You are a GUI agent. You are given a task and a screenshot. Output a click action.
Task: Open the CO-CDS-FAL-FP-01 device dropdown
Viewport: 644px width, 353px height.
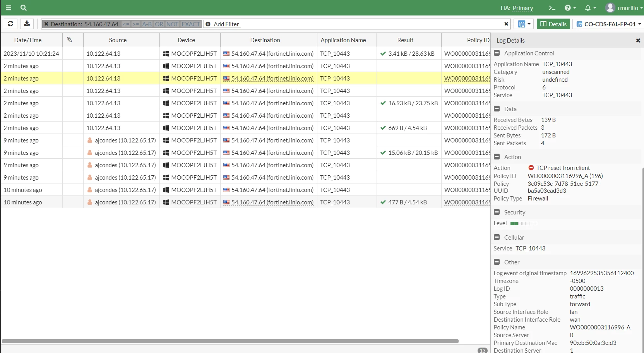608,24
